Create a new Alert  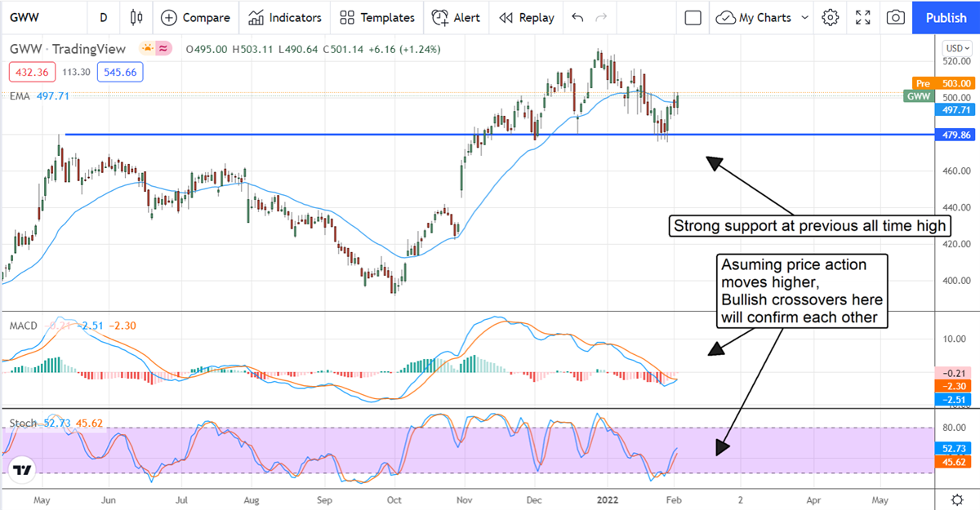[x=456, y=17]
